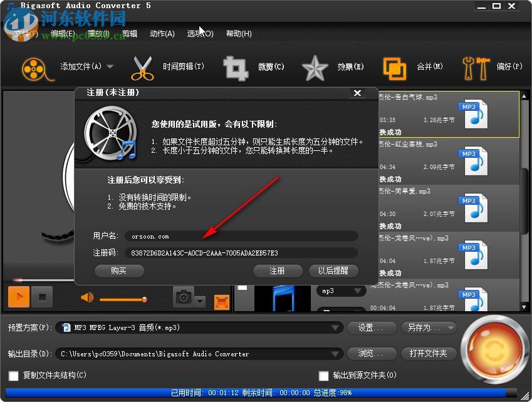Click inside the 用户名 input field
Viewport: 532px width, 402px height.
coord(219,236)
